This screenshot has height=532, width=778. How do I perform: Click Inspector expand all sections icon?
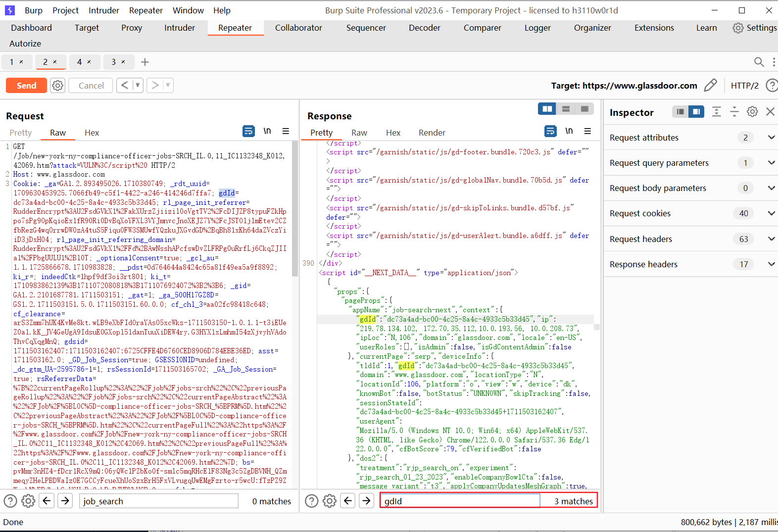(716, 112)
